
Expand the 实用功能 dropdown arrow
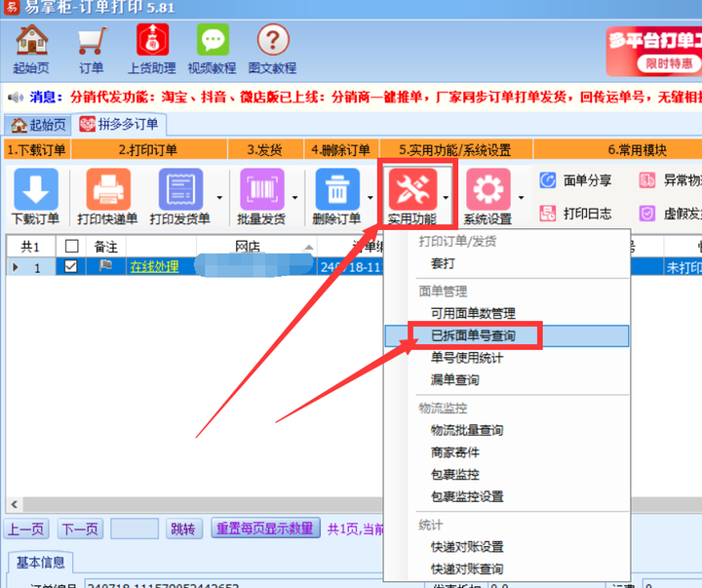[x=446, y=198]
